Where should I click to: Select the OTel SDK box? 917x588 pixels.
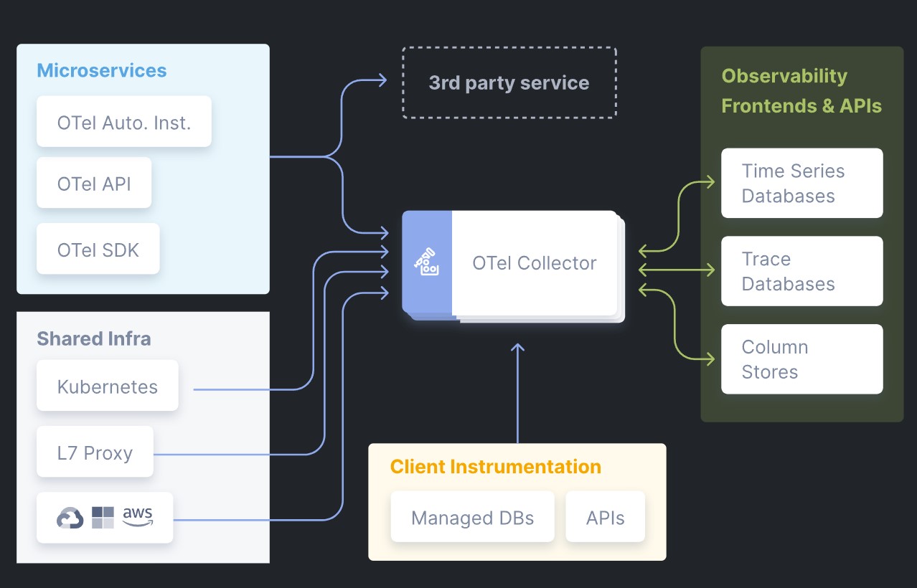[98, 249]
